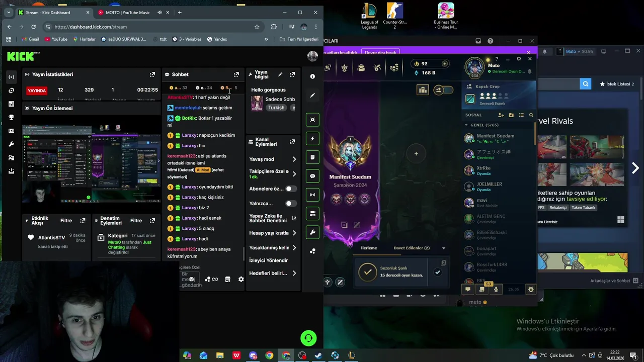644x362 pixels.
Task: Toggle Abonelere özel chat switch
Action: pyautogui.click(x=291, y=189)
